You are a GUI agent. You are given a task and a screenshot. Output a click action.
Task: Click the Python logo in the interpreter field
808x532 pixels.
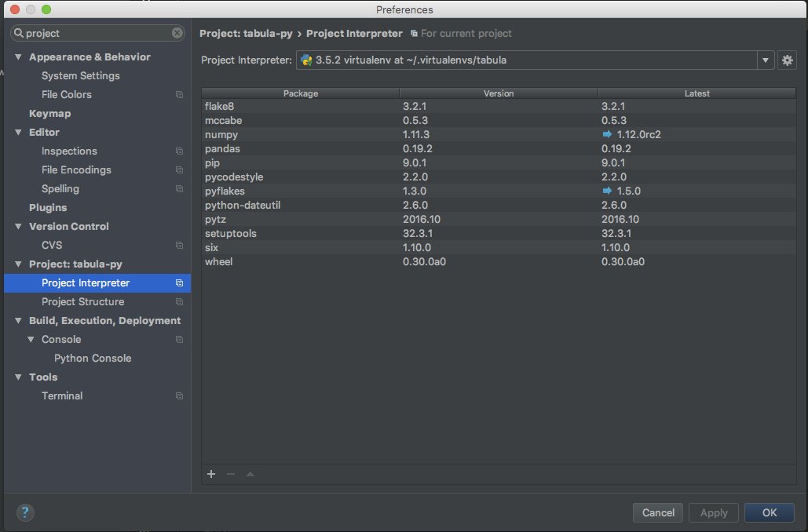coord(305,60)
